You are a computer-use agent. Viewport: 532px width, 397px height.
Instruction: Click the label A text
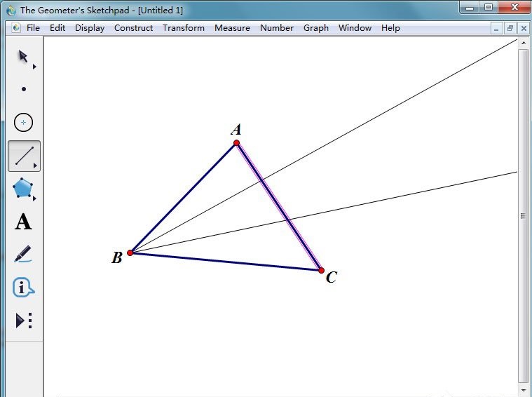click(236, 130)
